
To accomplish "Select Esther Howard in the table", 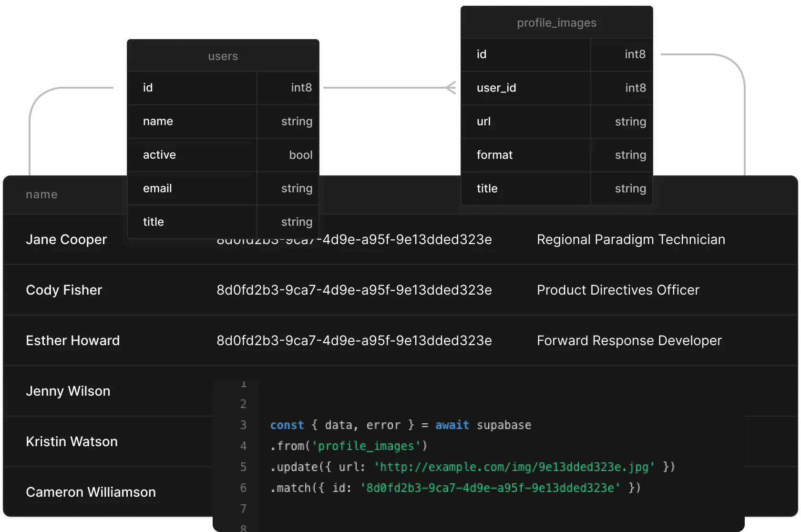I will coord(73,340).
